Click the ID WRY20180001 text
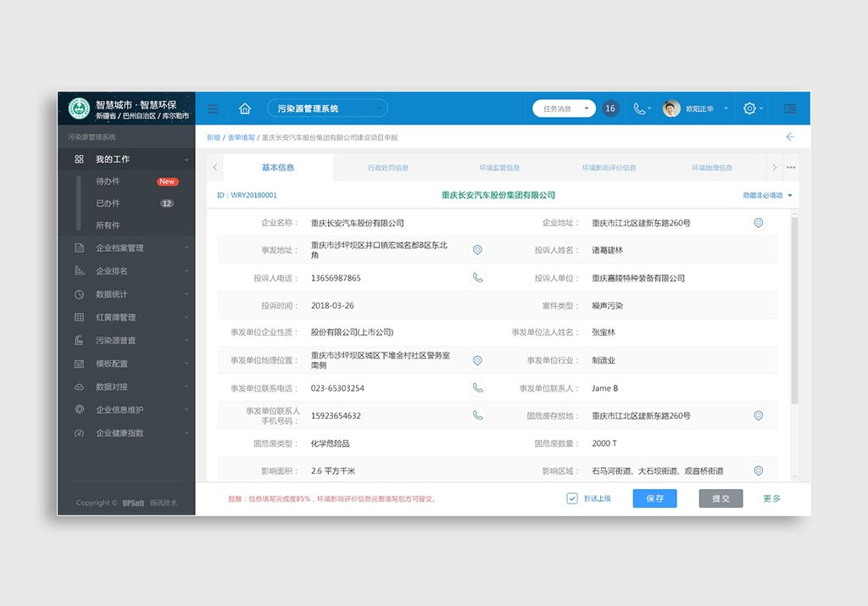868x606 pixels. (247, 195)
